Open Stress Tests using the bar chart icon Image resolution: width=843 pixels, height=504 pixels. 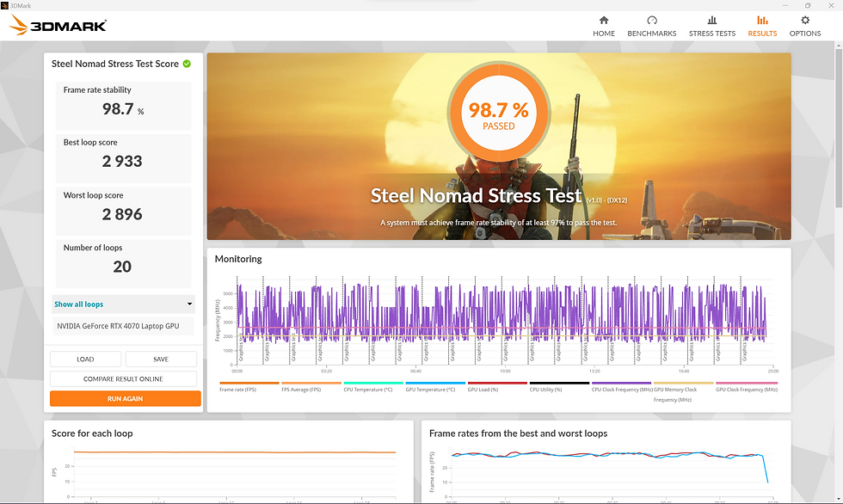click(x=712, y=21)
